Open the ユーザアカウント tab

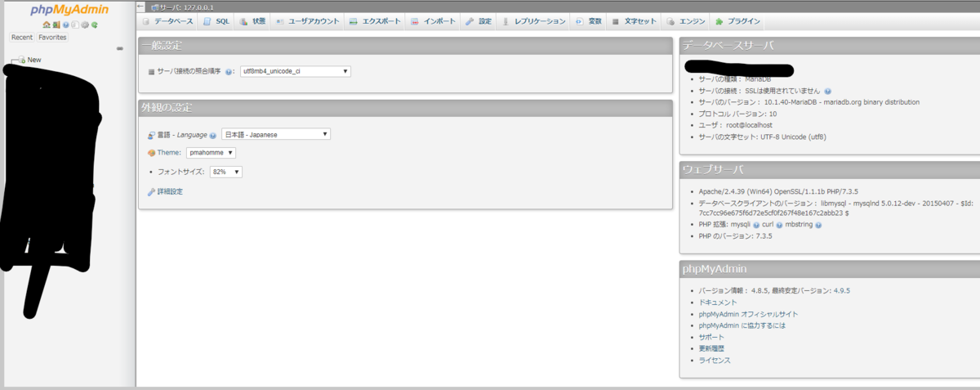point(307,21)
